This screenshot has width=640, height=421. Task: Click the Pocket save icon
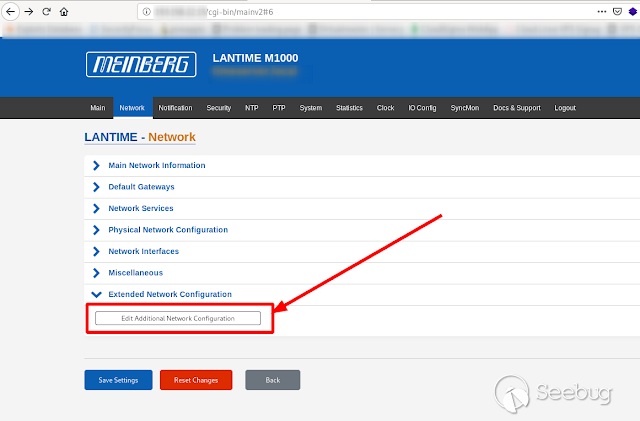[x=617, y=11]
